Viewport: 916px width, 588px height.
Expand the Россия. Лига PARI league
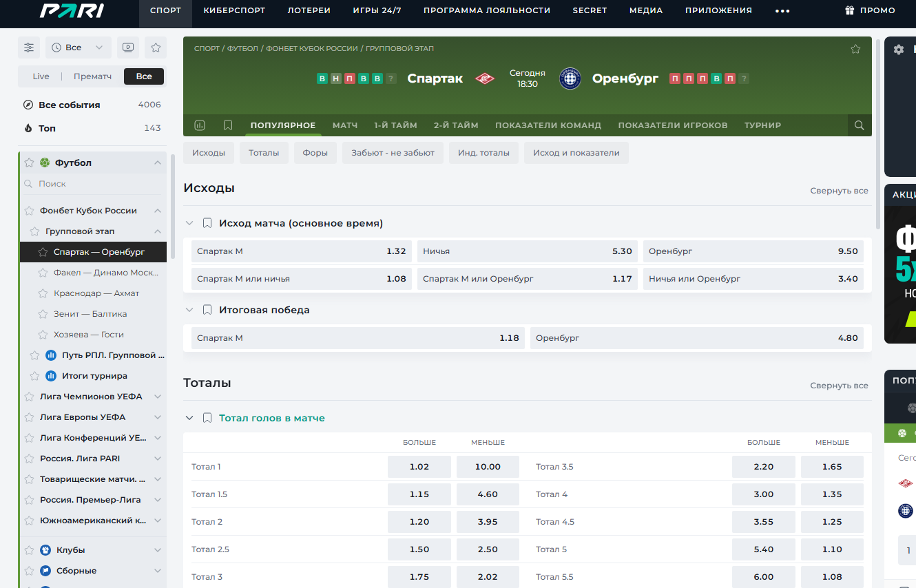(x=158, y=459)
